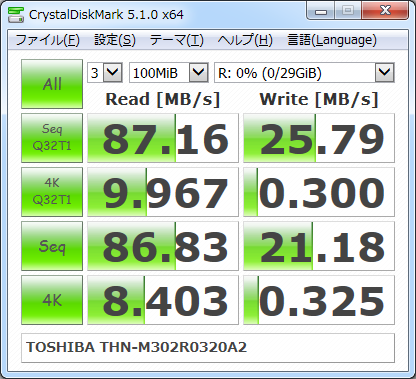
Task: Start the 4K Q32T1 test
Action: click(52, 192)
